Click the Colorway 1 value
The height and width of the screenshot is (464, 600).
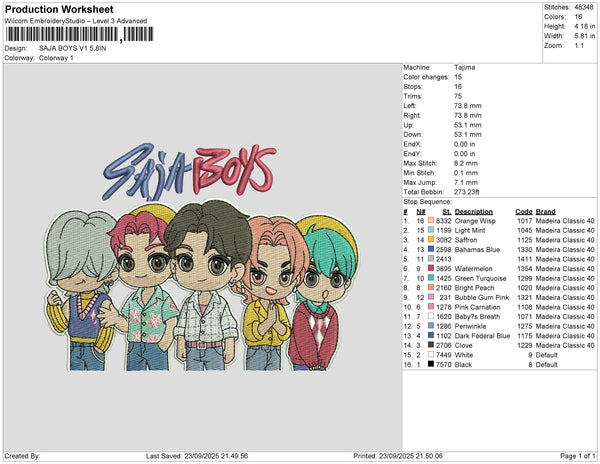tap(56, 58)
